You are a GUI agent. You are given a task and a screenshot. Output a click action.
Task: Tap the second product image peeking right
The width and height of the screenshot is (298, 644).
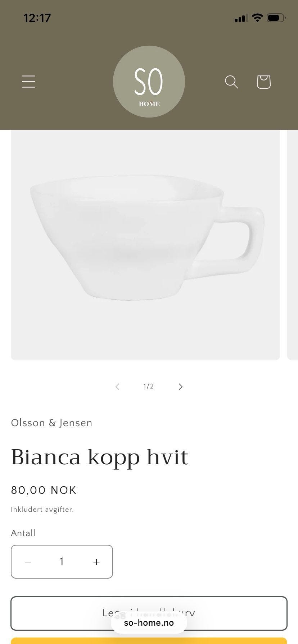[293, 245]
